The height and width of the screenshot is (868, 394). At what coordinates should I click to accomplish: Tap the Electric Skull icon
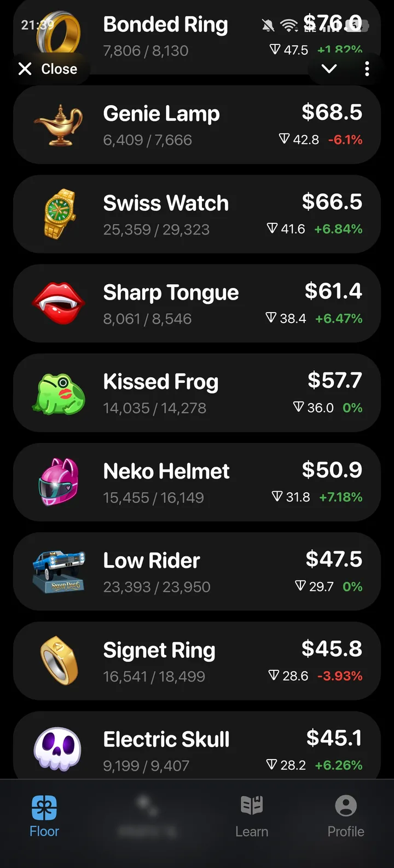[x=59, y=749]
